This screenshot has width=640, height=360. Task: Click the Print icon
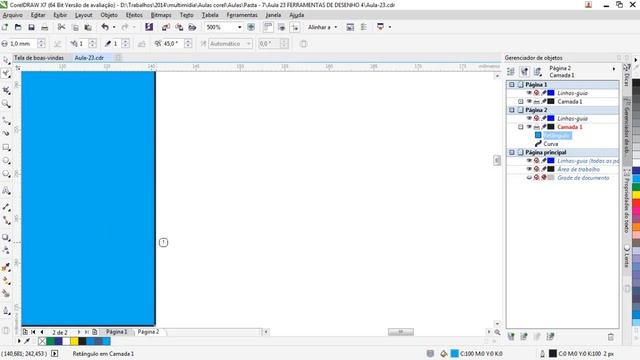[44, 27]
